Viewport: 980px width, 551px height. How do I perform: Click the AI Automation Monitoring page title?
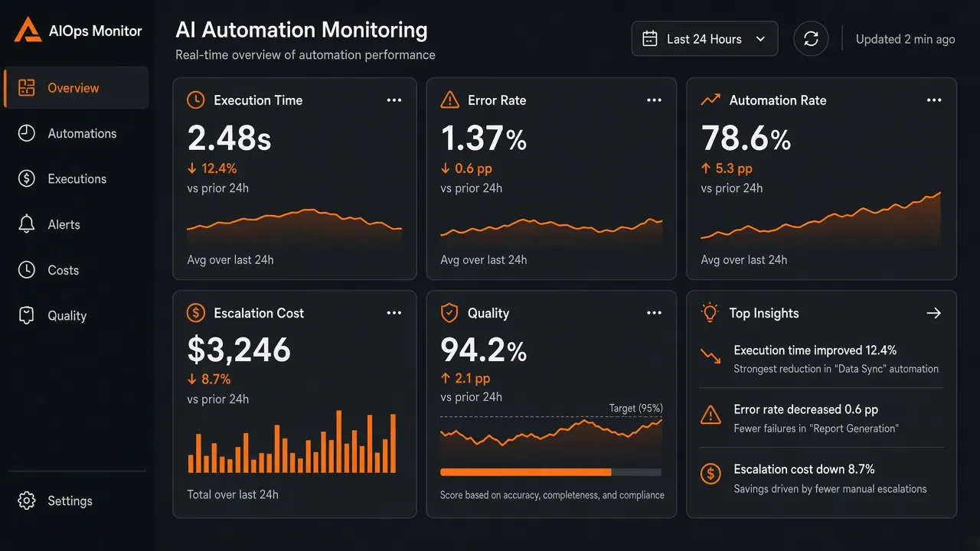tap(302, 30)
